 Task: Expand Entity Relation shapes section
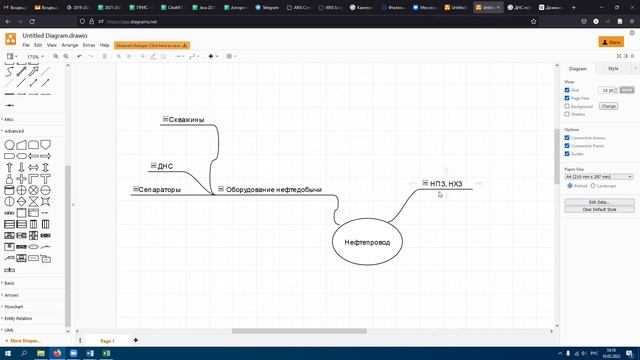[18, 318]
